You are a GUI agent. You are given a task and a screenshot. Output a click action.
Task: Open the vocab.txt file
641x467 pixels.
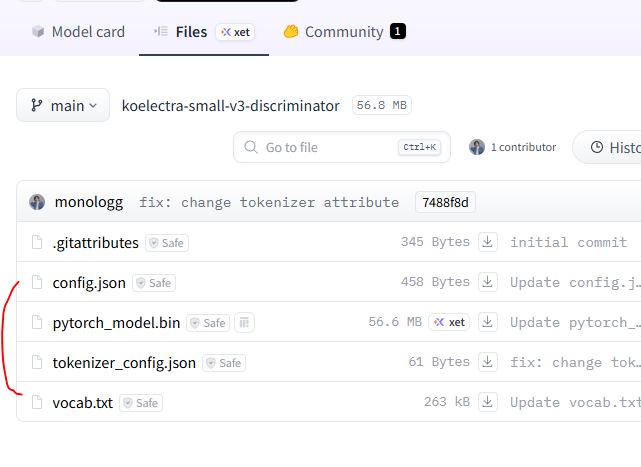(83, 403)
